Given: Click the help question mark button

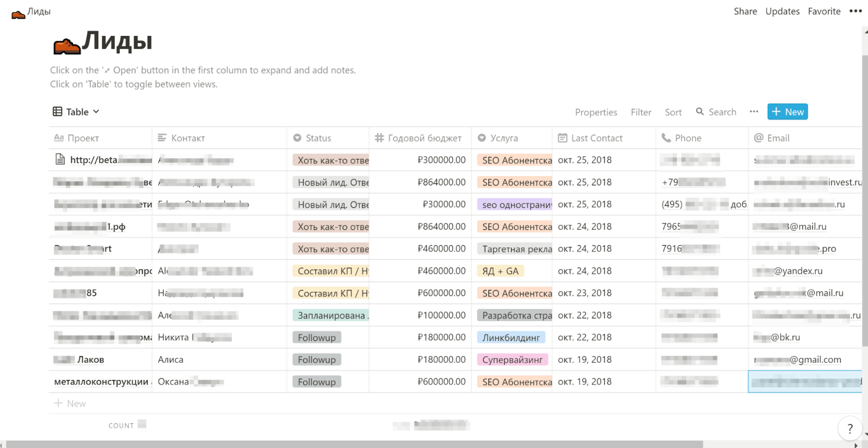Looking at the screenshot, I should 850,428.
